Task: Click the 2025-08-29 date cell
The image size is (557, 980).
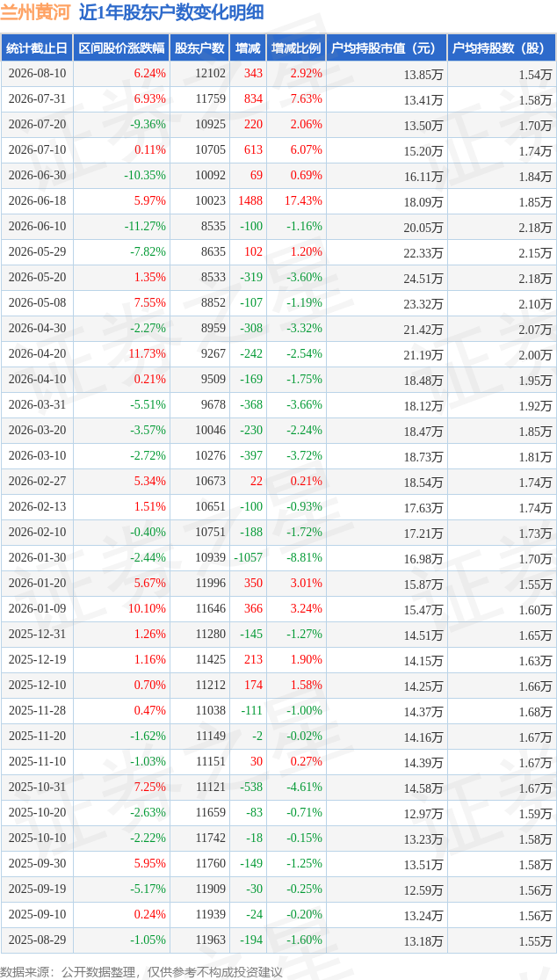Action: tap(37, 940)
